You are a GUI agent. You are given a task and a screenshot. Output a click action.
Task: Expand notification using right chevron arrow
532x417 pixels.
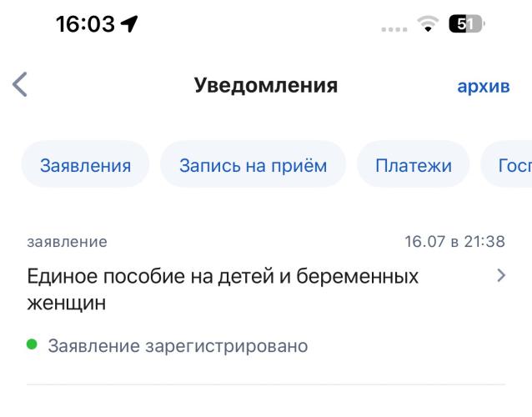click(x=501, y=275)
